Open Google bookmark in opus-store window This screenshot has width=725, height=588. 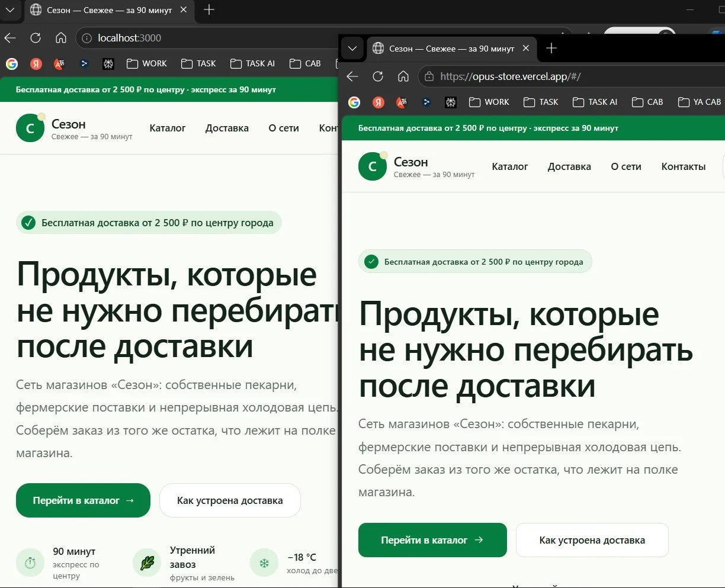click(354, 102)
